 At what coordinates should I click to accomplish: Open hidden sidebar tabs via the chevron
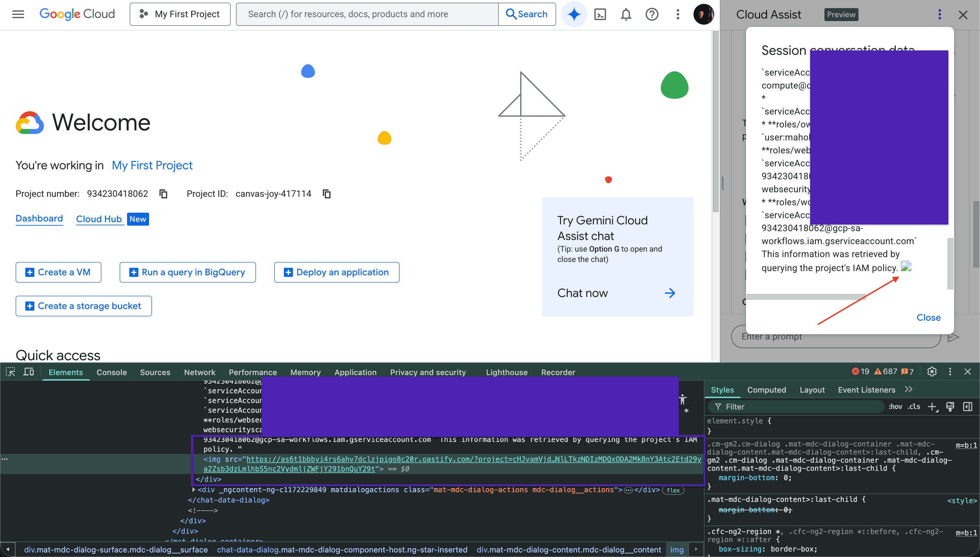pyautogui.click(x=909, y=389)
